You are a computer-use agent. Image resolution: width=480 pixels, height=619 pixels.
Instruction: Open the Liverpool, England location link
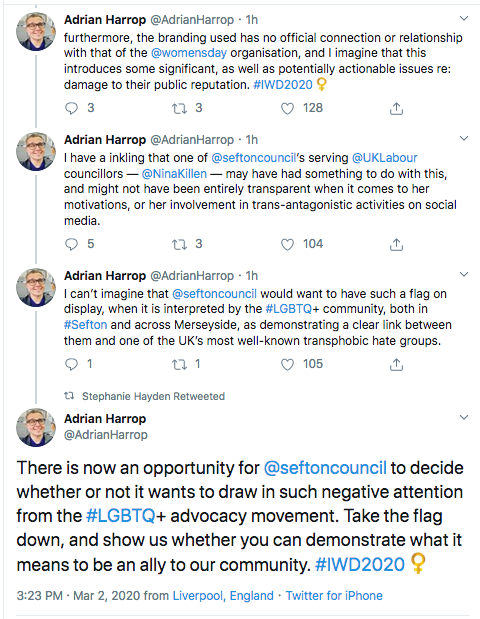coord(223,595)
